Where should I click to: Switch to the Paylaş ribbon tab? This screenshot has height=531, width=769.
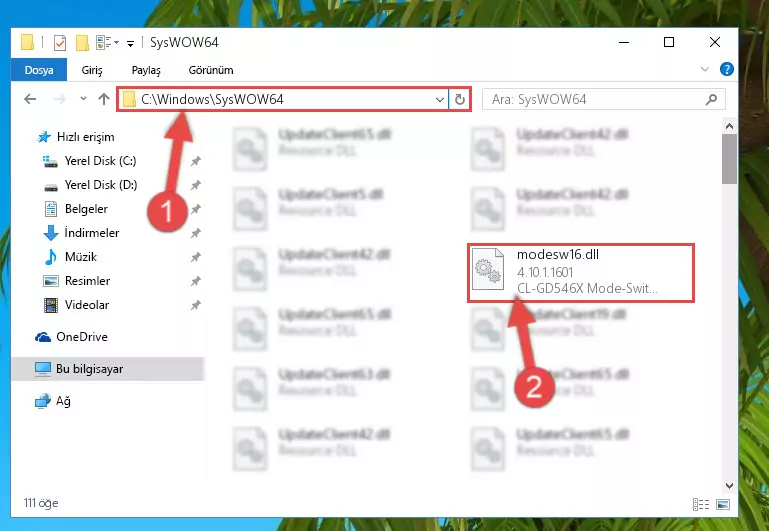tap(146, 70)
